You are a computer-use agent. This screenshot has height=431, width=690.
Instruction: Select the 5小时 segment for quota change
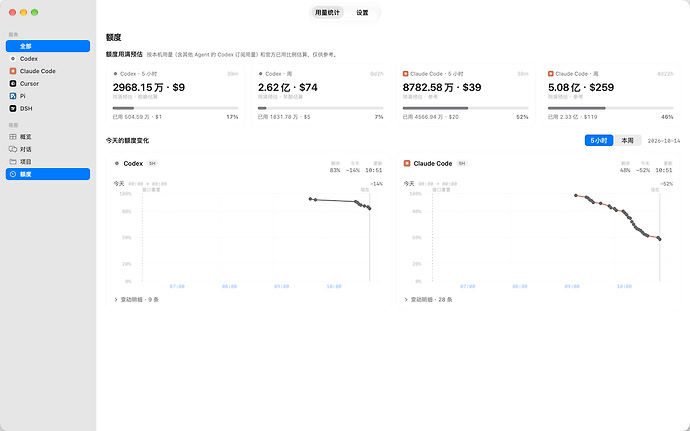[598, 140]
